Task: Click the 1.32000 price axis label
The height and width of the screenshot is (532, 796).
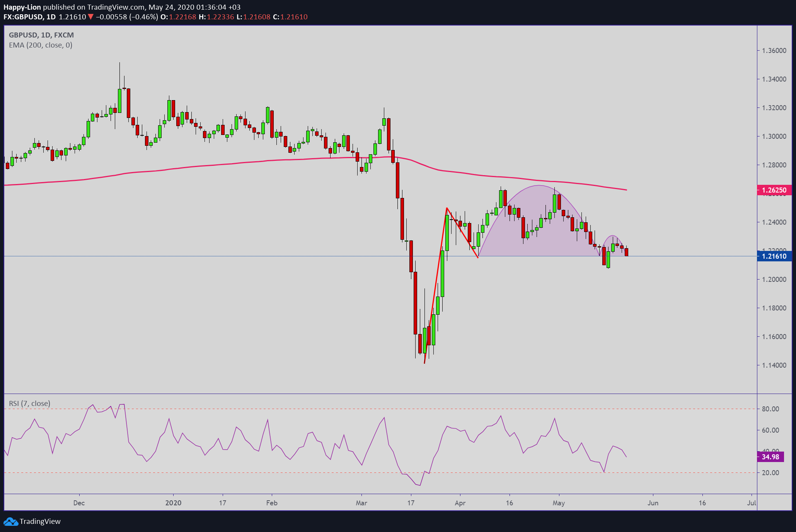Action: click(774, 108)
